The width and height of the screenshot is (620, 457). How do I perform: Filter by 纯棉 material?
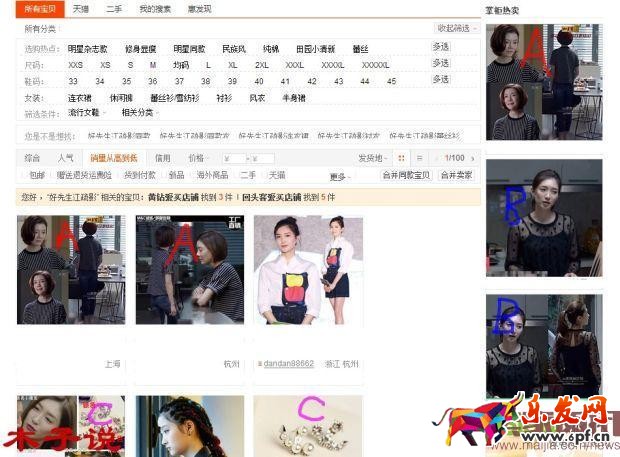pos(271,49)
